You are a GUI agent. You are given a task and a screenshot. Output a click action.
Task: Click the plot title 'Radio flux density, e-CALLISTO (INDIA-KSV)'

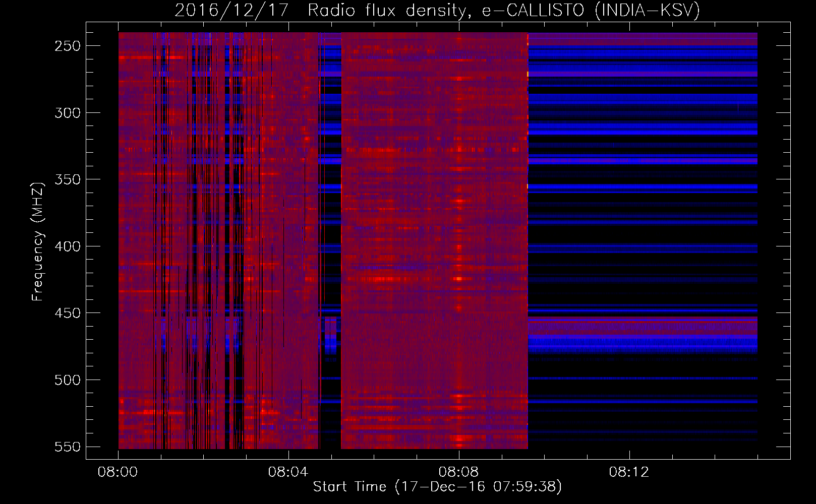pyautogui.click(x=504, y=11)
